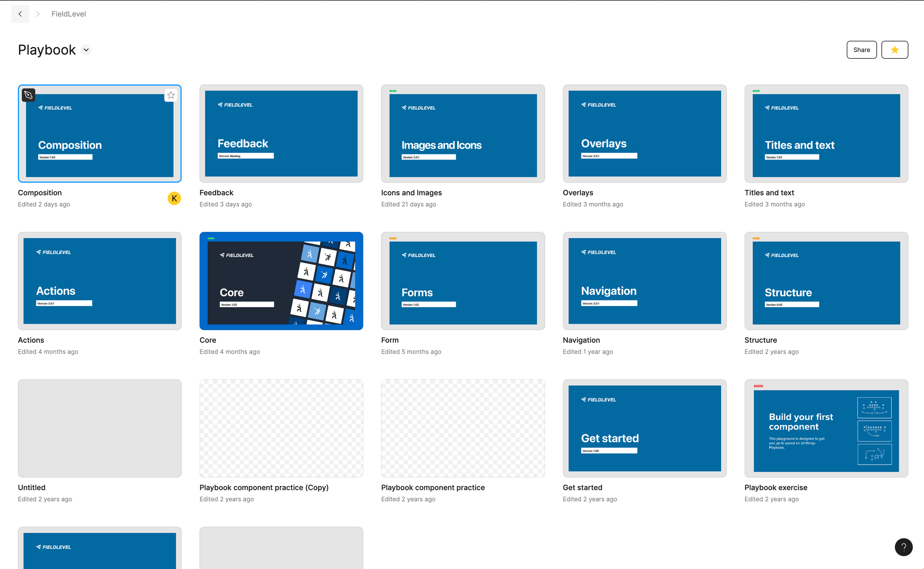Click the Share button
Screen dimensions: 924x569
pyautogui.click(x=861, y=50)
